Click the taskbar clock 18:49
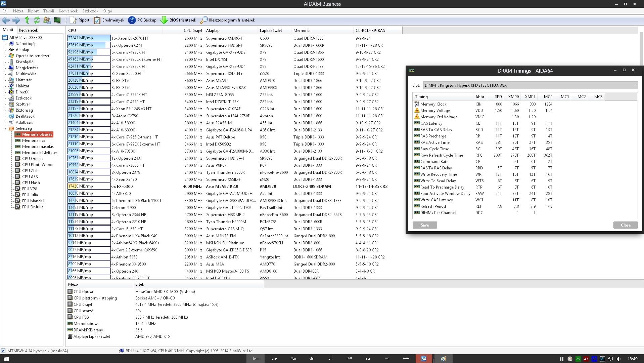This screenshot has height=363, width=644. 632,359
